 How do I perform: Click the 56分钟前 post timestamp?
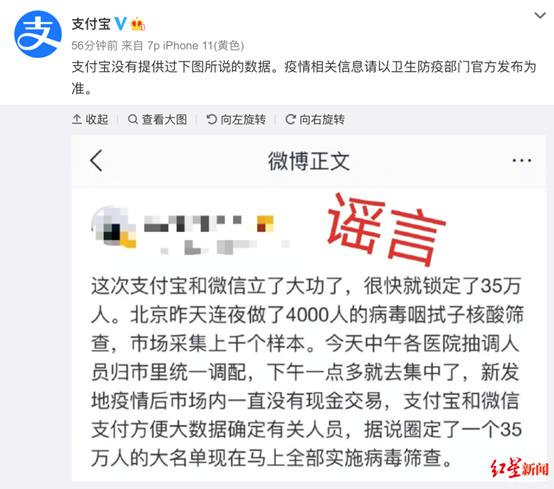point(95,46)
